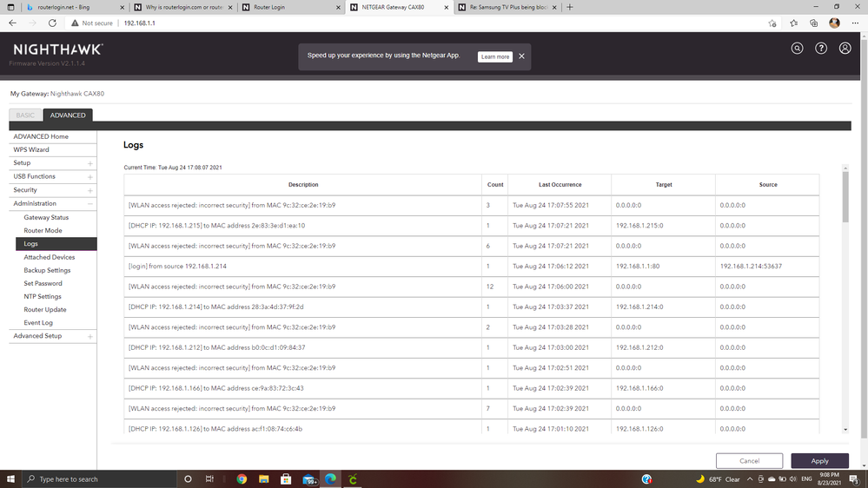Click Learn more in the banner
The width and height of the screenshot is (868, 488).
tap(495, 57)
